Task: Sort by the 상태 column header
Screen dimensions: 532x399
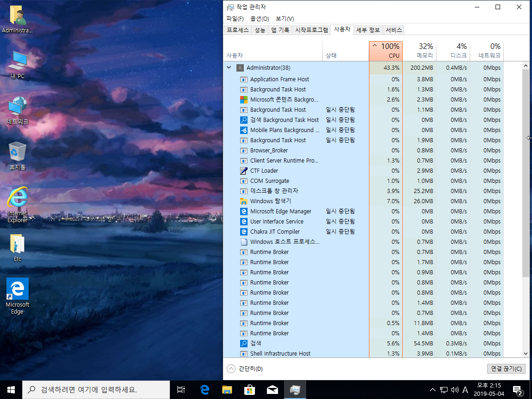Action: tap(345, 51)
